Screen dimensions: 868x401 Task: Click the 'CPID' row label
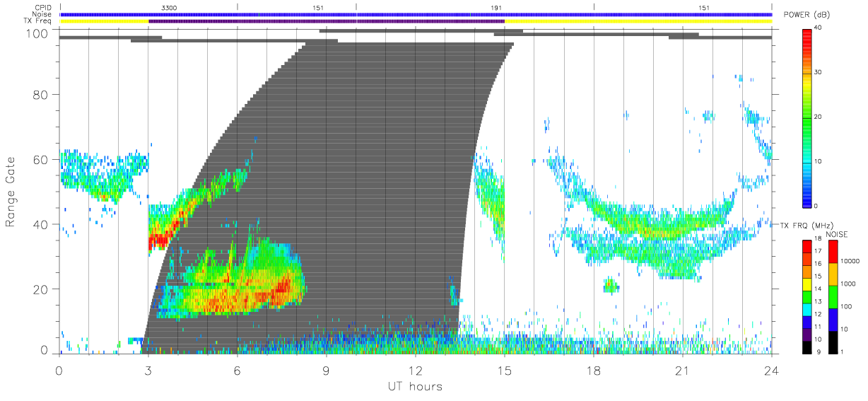(45, 7)
